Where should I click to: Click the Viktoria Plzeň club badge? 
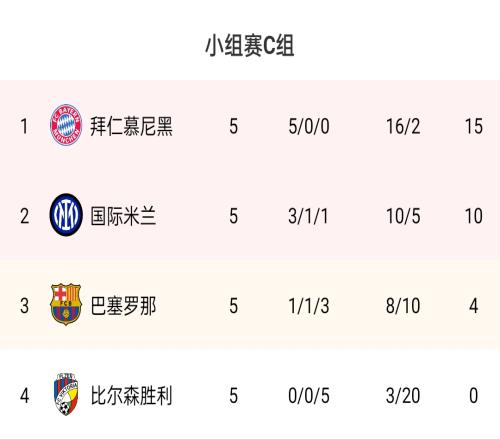tap(66, 394)
